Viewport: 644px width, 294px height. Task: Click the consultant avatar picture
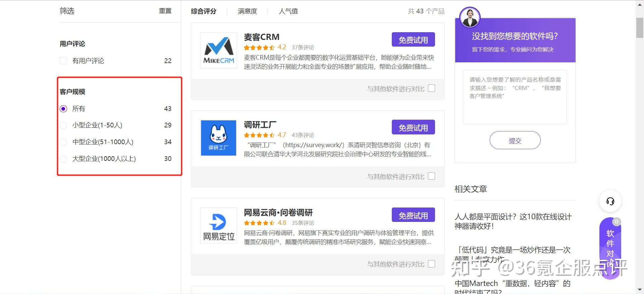pos(470,17)
